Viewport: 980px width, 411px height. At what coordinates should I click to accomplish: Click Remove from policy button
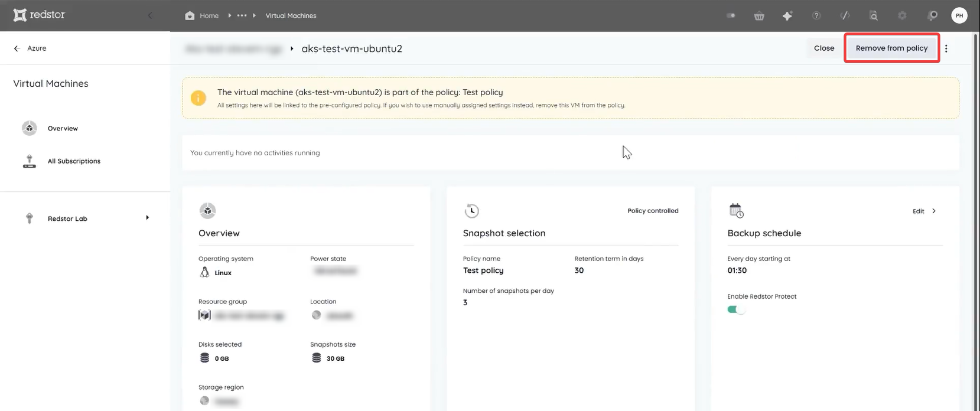(891, 48)
